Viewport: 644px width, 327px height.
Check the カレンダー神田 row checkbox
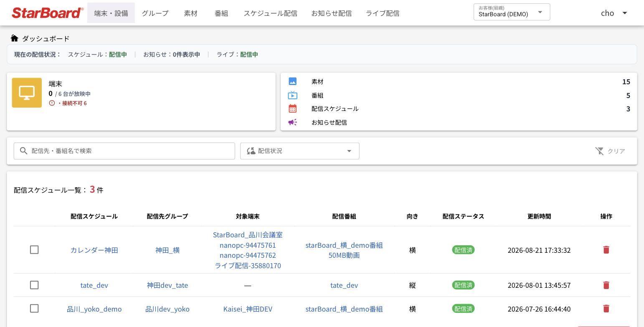point(34,249)
